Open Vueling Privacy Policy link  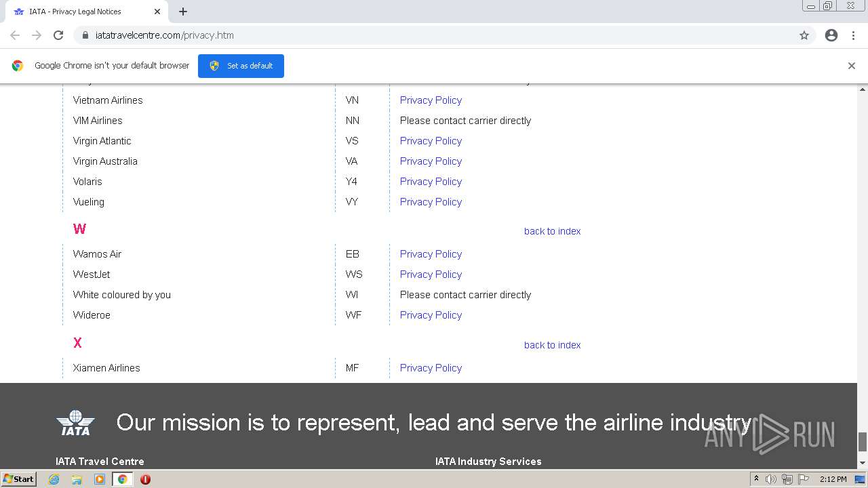(431, 202)
